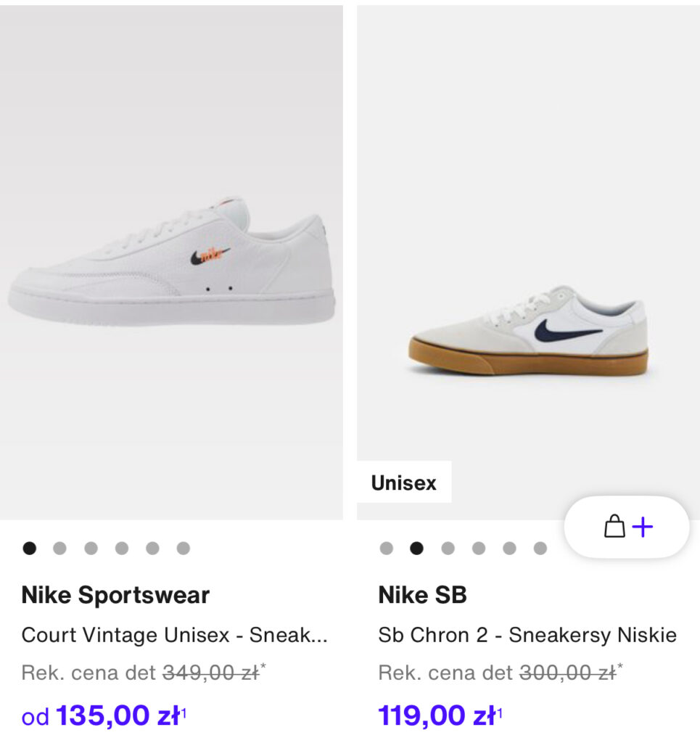
Task: Open the white Court Vintage sneaker image
Action: click(x=171, y=263)
